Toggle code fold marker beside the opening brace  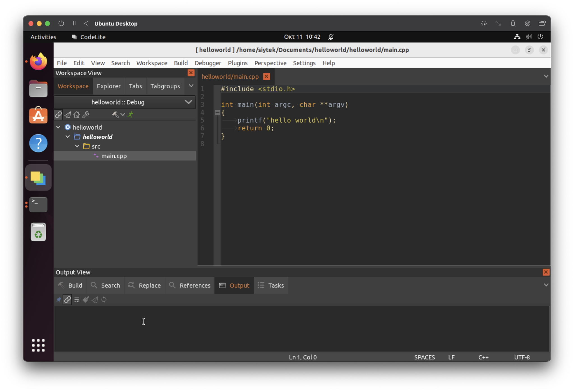click(x=217, y=113)
